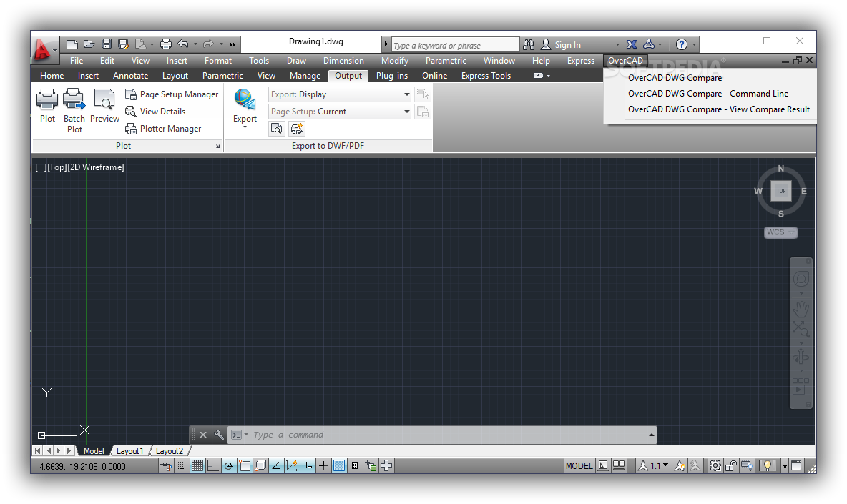This screenshot has width=847, height=504.
Task: Toggle 3D Object Snap in status bar
Action: coord(260,465)
